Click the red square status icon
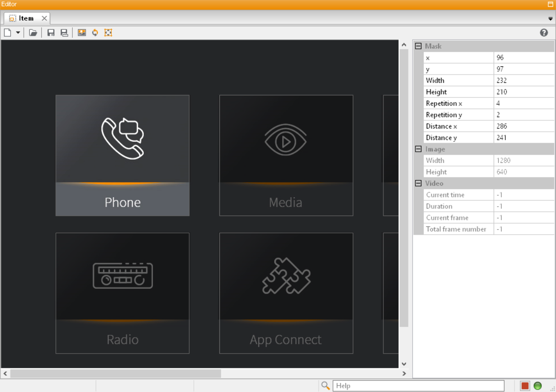 coord(525,386)
